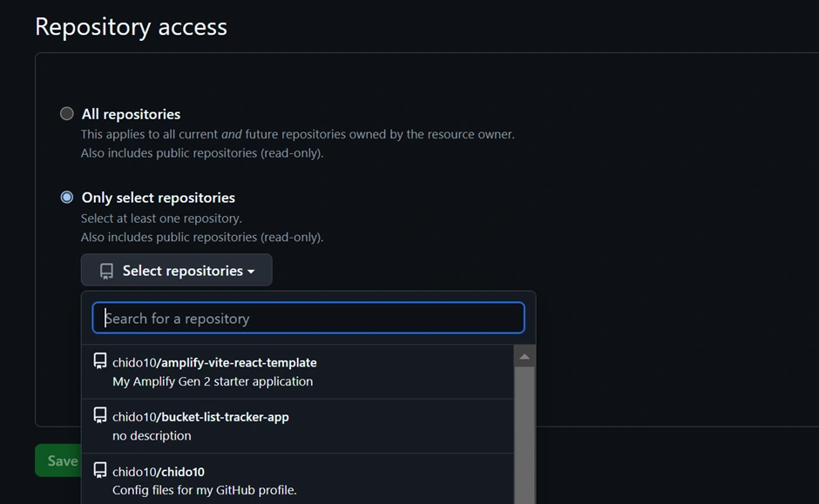This screenshot has width=819, height=504.
Task: Click the Select repositories caret arrow
Action: coord(251,272)
